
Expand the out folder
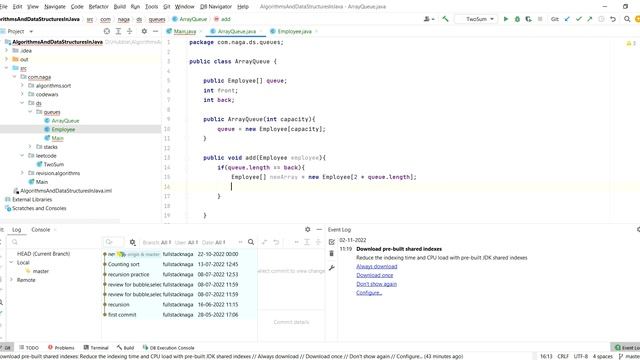(7, 59)
